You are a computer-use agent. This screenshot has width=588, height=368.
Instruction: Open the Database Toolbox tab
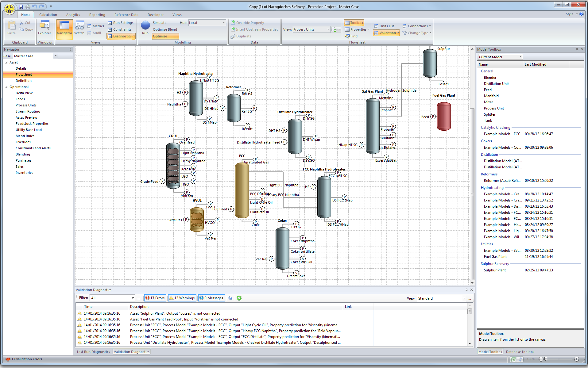coord(520,351)
